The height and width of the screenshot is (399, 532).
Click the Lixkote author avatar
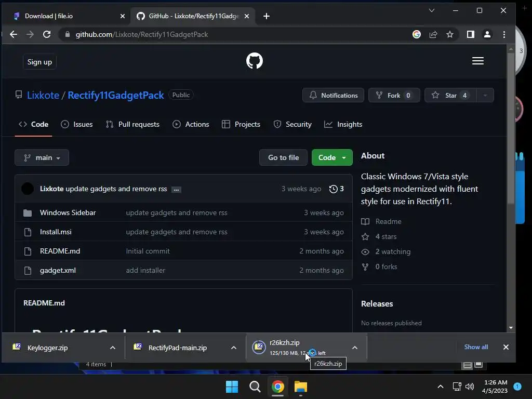click(28, 189)
